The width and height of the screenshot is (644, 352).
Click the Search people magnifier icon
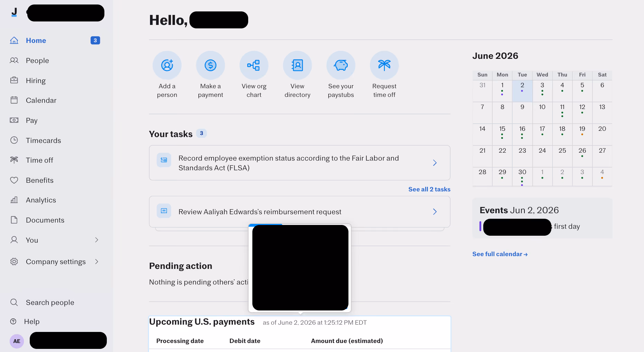click(x=14, y=303)
